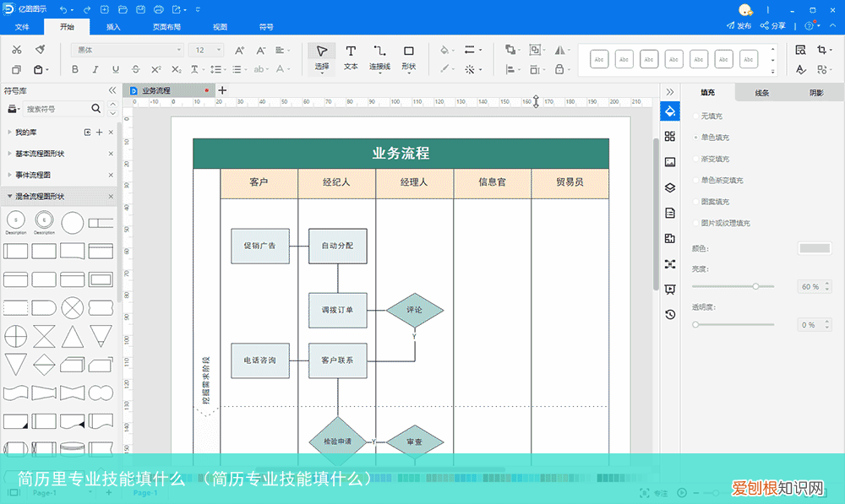
Task: Click the Crop tool icon
Action: [821, 50]
